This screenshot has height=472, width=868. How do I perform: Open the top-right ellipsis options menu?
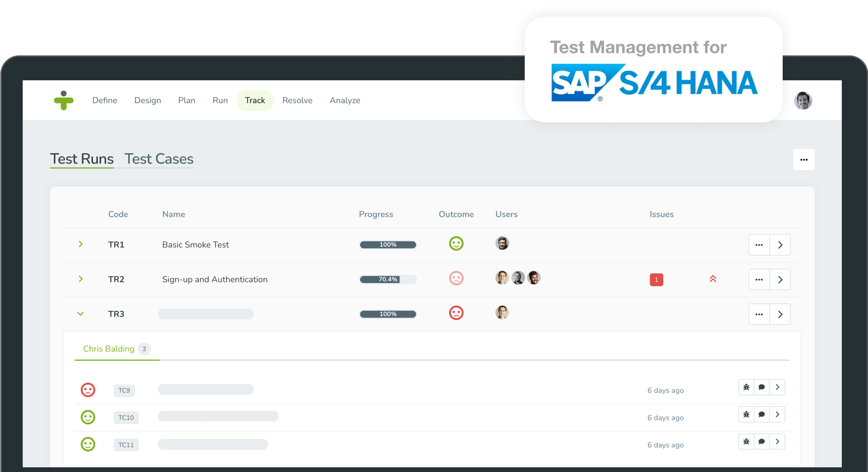tap(804, 159)
